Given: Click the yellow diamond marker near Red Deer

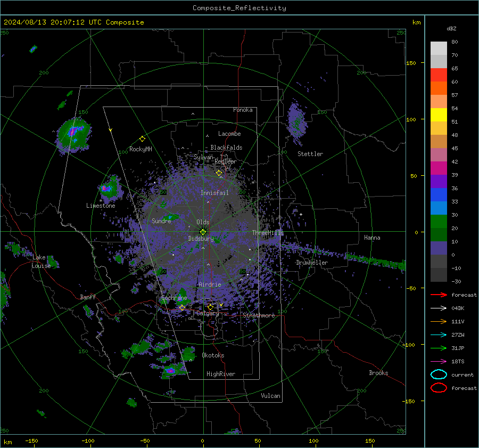Looking at the screenshot, I should pyautogui.click(x=219, y=173).
